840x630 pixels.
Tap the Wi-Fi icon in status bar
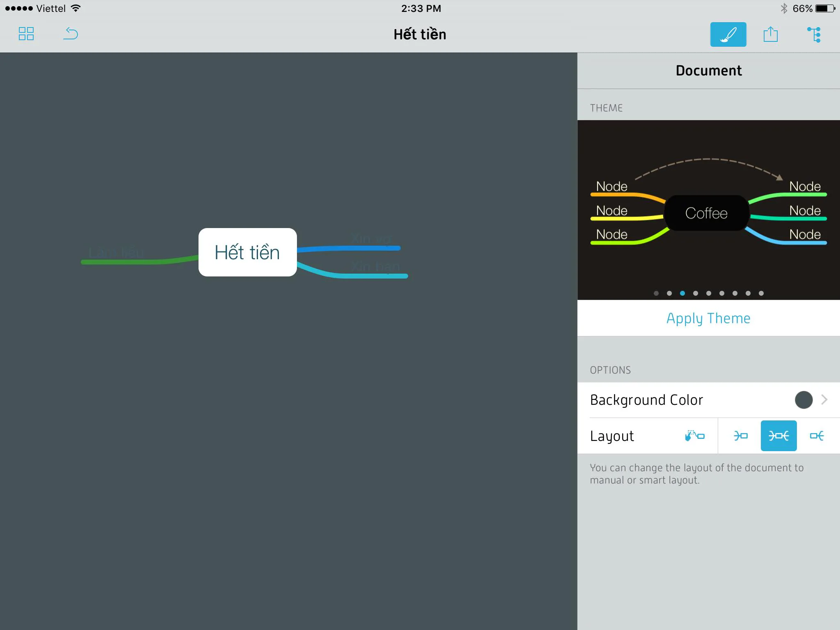[x=76, y=8]
